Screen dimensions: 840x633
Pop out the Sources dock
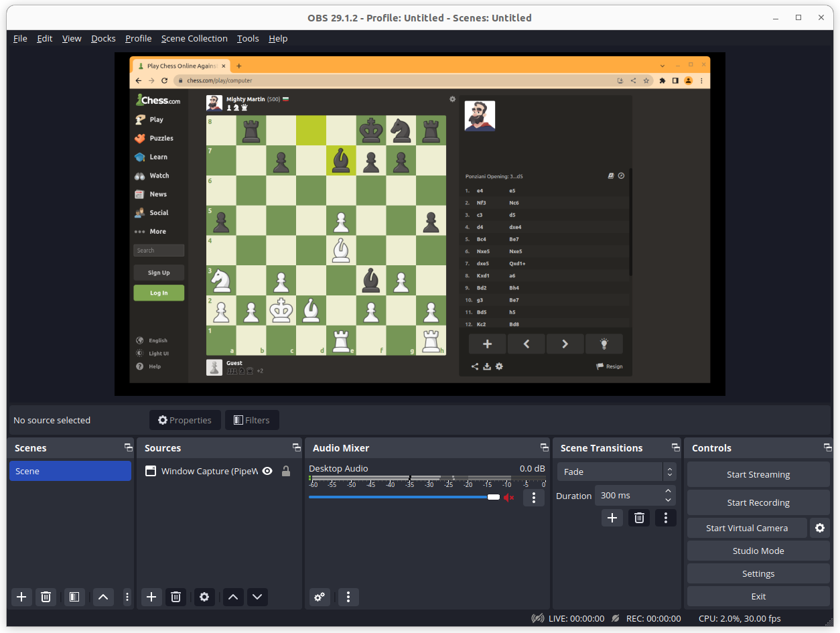coord(296,447)
